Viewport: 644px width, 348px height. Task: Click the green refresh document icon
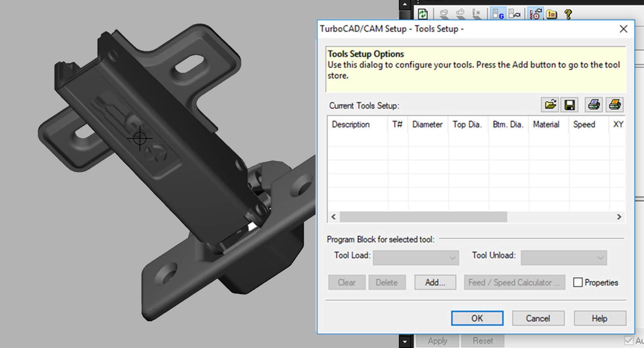(422, 14)
